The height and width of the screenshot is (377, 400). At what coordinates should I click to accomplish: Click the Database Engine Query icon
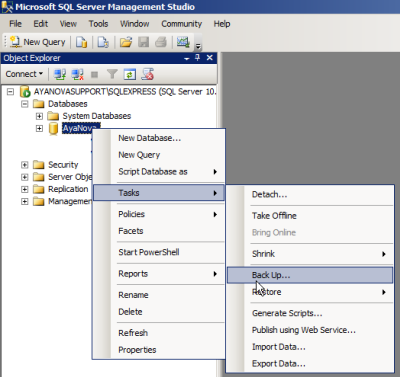pos(81,42)
